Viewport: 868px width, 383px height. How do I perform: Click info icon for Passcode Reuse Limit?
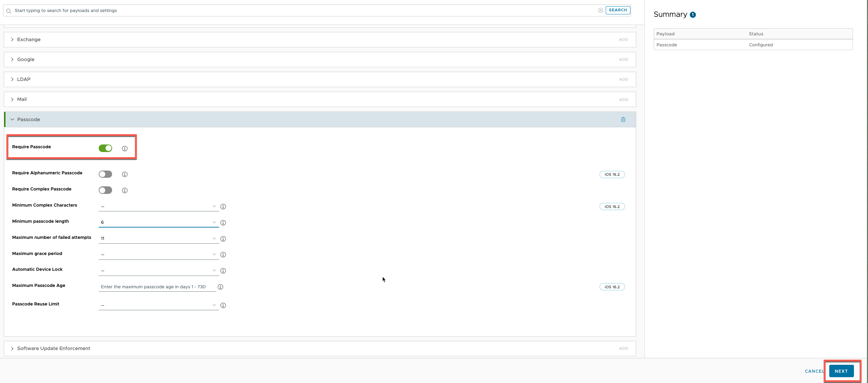223,305
